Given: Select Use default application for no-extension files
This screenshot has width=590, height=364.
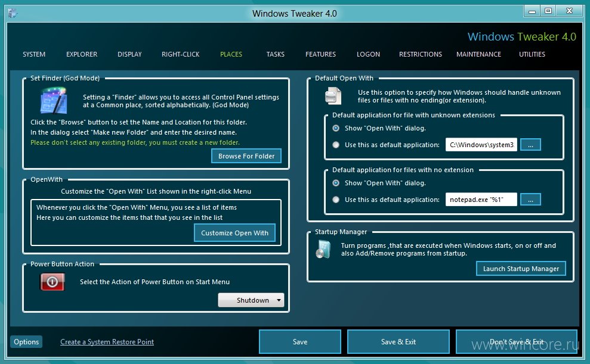Looking at the screenshot, I should [x=336, y=200].
